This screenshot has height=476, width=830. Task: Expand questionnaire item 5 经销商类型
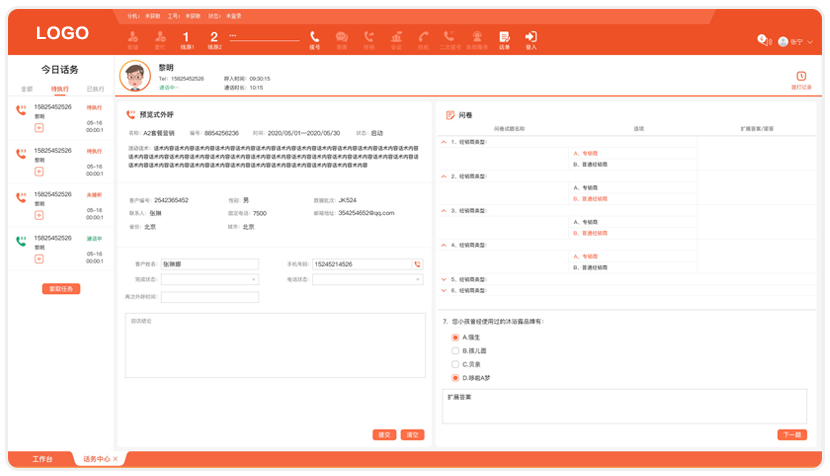click(444, 279)
